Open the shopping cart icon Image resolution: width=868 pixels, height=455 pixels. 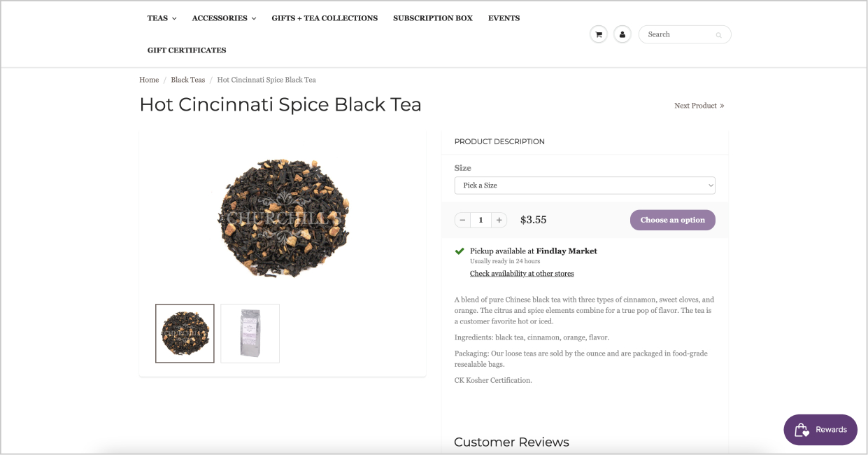pyautogui.click(x=599, y=34)
